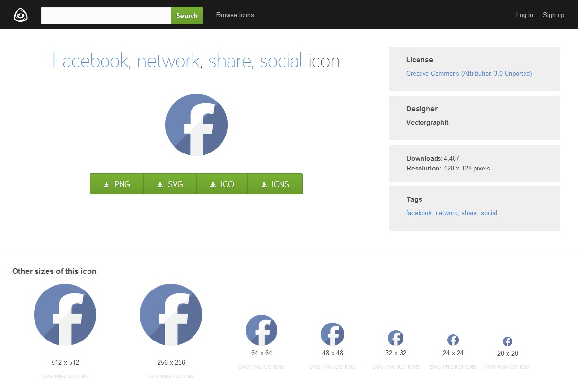
Task: Click the '256 x 256' size label
Action: pyautogui.click(x=171, y=362)
